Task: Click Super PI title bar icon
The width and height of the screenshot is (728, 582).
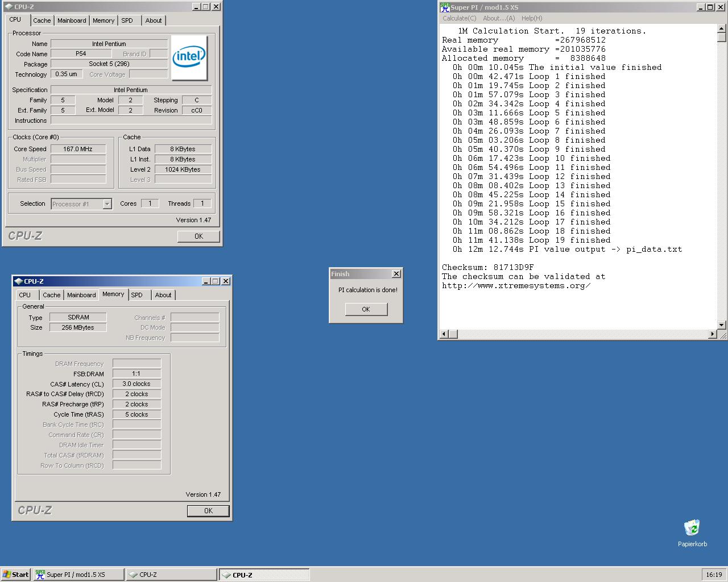Action: pos(445,7)
